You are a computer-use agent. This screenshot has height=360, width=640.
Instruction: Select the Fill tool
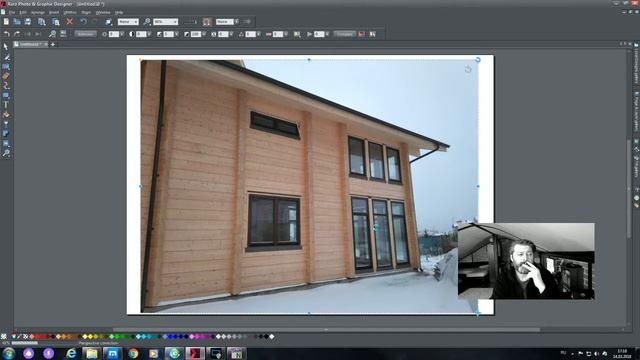click(6, 115)
